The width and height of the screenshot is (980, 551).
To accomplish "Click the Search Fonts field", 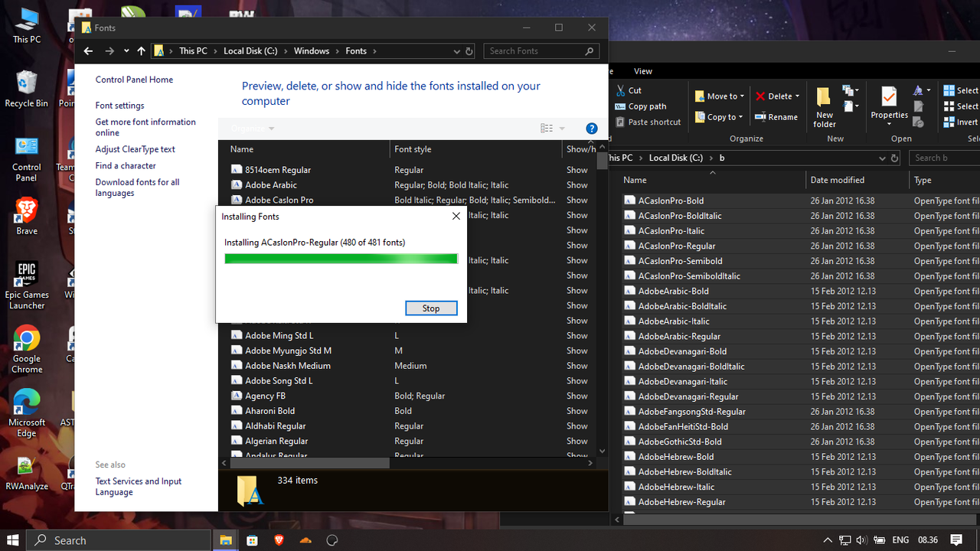I will coord(541,51).
